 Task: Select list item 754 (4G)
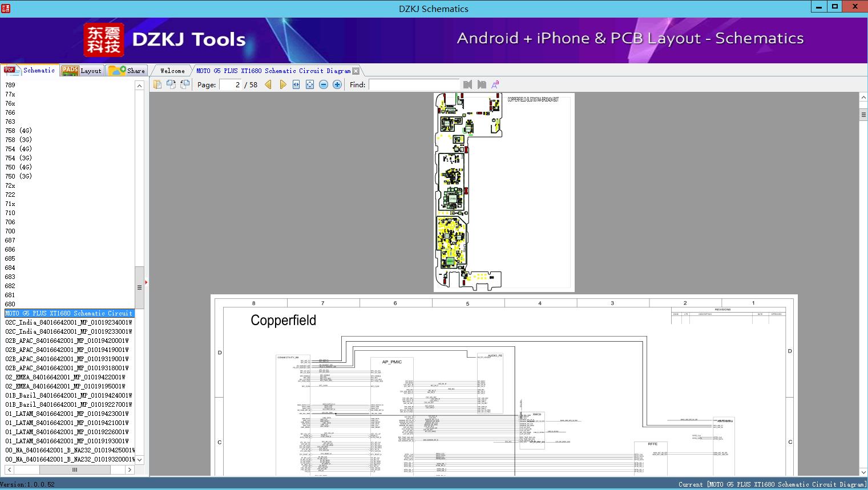18,149
